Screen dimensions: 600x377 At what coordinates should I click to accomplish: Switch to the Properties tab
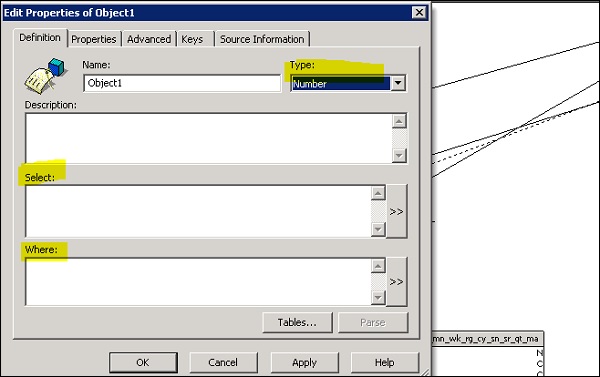click(x=94, y=39)
